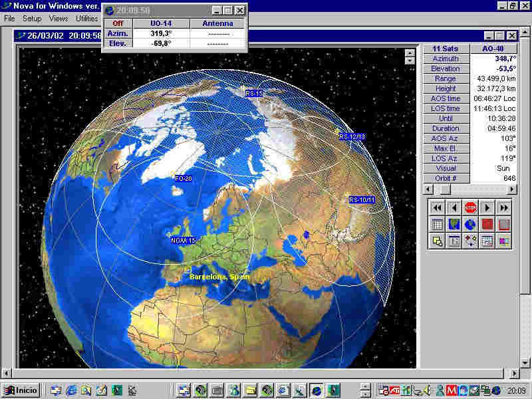Click the solid red square icon

(487, 224)
